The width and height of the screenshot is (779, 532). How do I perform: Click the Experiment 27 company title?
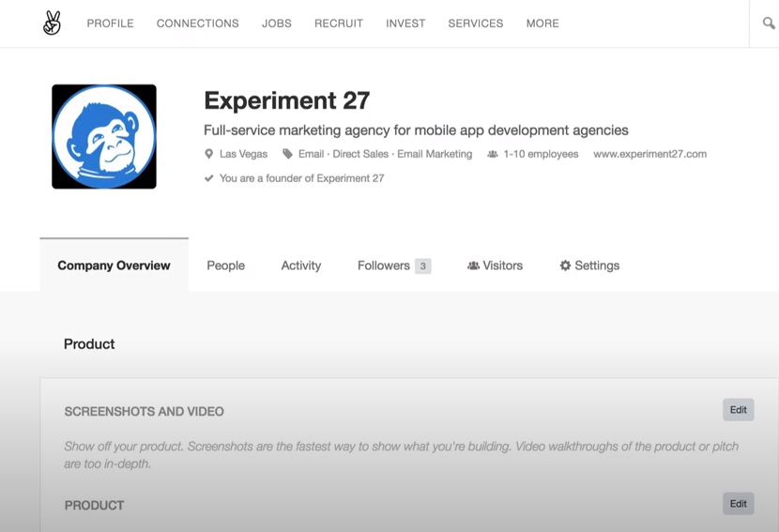tap(286, 100)
